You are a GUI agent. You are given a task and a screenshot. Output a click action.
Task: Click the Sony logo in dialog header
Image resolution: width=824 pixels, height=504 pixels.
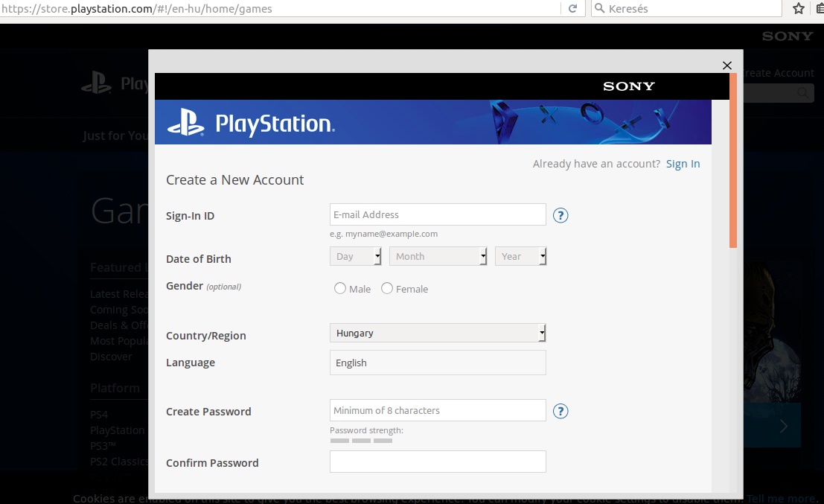click(x=628, y=86)
